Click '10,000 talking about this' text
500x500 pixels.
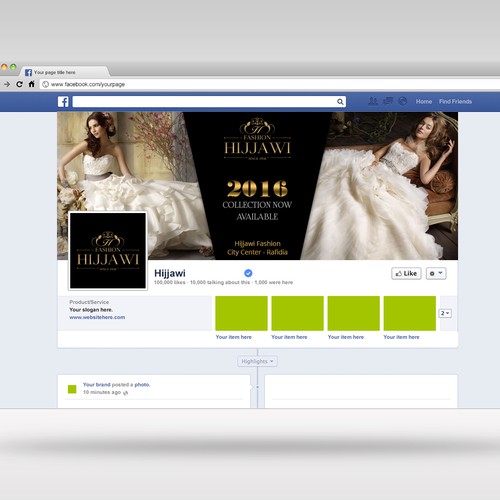220,282
